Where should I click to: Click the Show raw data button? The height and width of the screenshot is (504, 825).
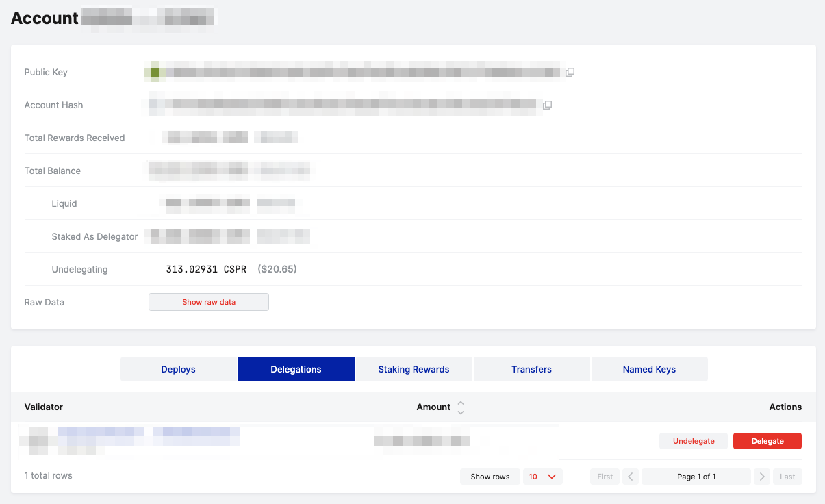pos(208,302)
